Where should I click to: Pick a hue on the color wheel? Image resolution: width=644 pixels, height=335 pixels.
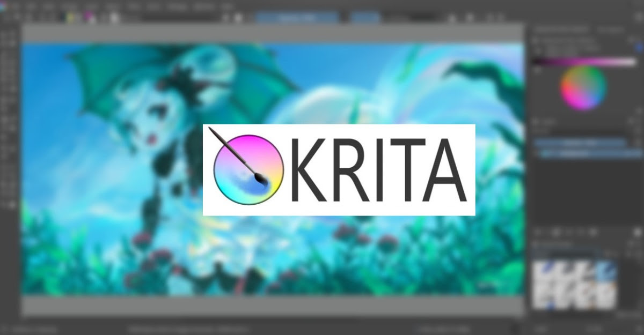pyautogui.click(x=583, y=88)
